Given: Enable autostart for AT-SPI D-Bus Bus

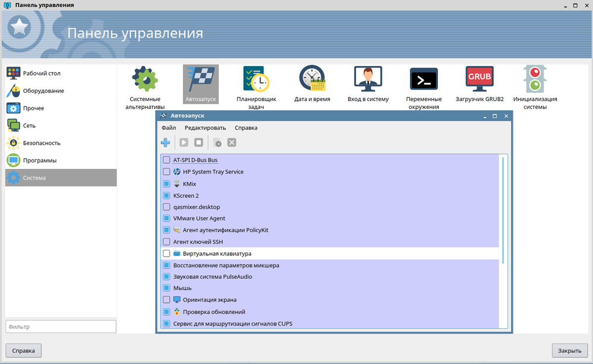Looking at the screenshot, I should 166,160.
